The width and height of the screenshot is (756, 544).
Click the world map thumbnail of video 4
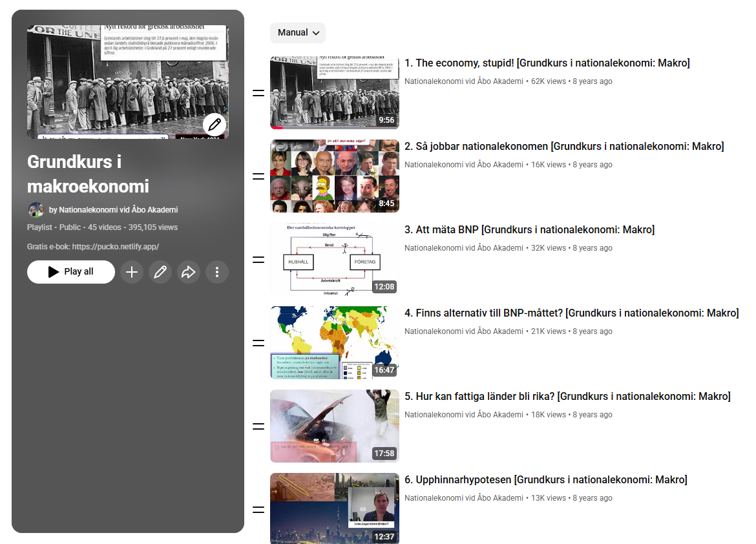334,342
